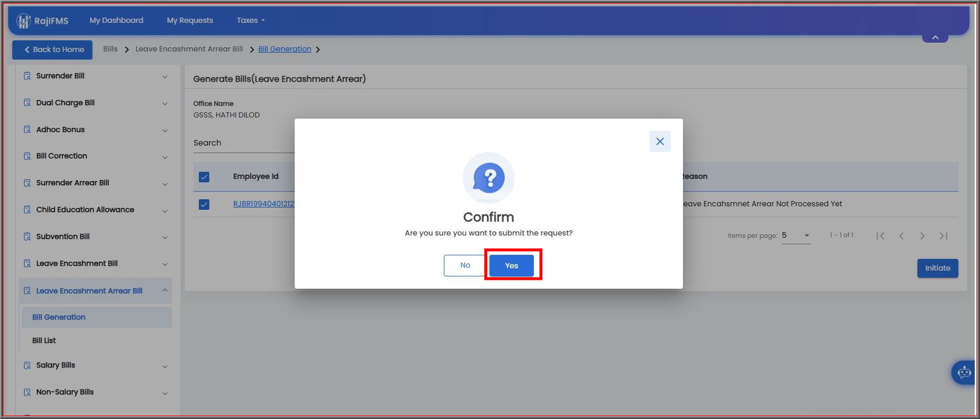The height and width of the screenshot is (419, 980).
Task: Click the Child Education Allowance document icon
Action: [x=27, y=210]
